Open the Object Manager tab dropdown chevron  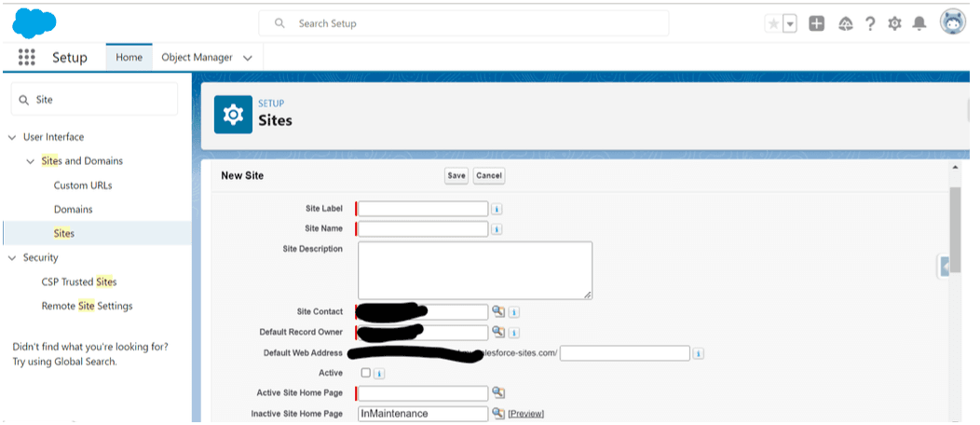coord(248,58)
